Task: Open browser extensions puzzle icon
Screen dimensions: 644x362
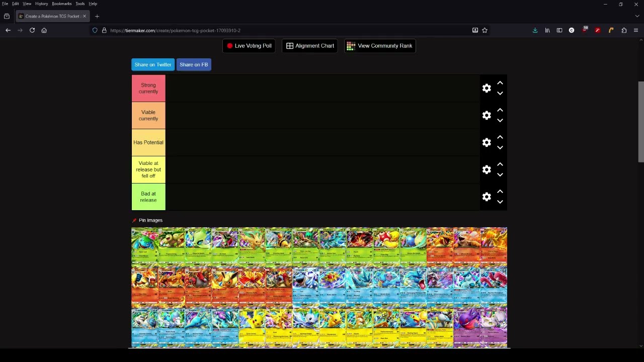Action: 624,30
